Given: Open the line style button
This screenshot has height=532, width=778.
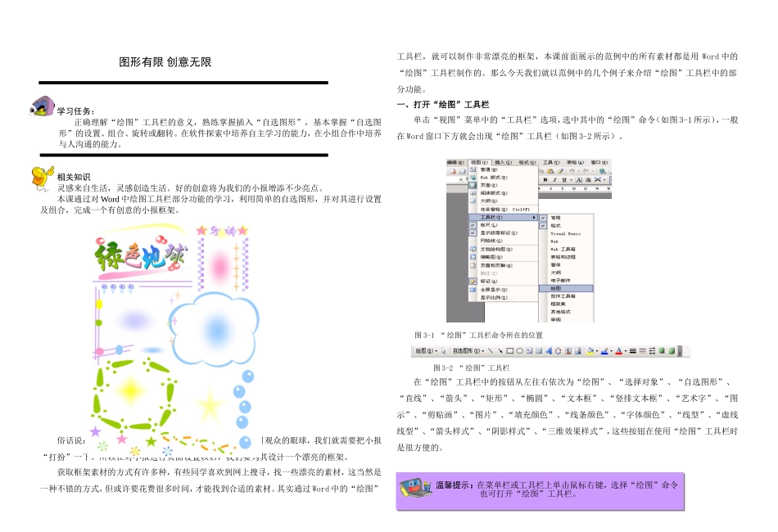Looking at the screenshot, I should point(632,350).
